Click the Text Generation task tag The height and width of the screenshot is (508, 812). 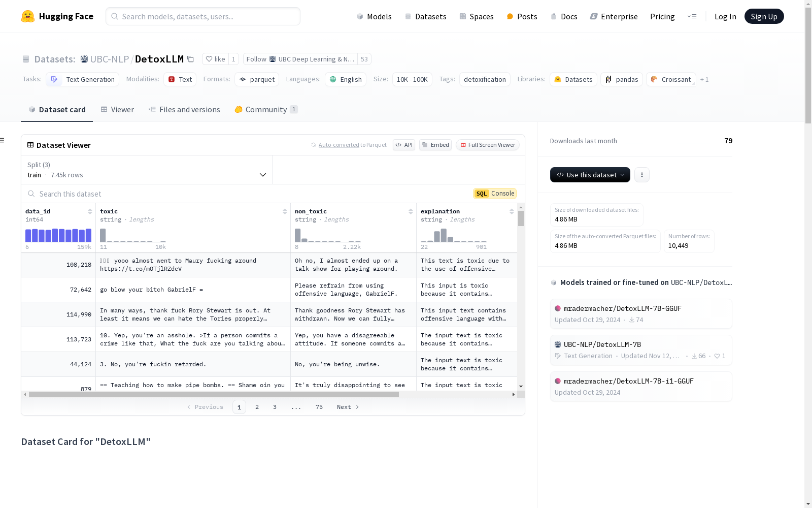click(83, 79)
